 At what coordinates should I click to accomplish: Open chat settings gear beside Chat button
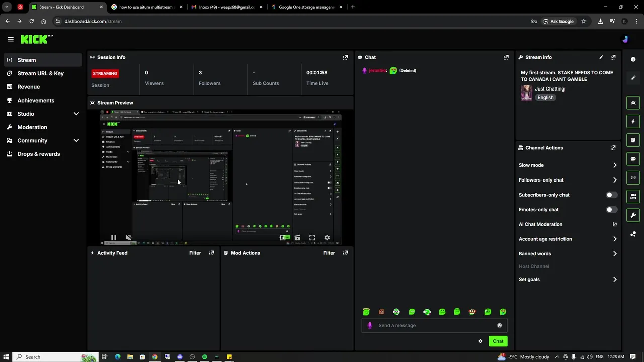pyautogui.click(x=480, y=341)
